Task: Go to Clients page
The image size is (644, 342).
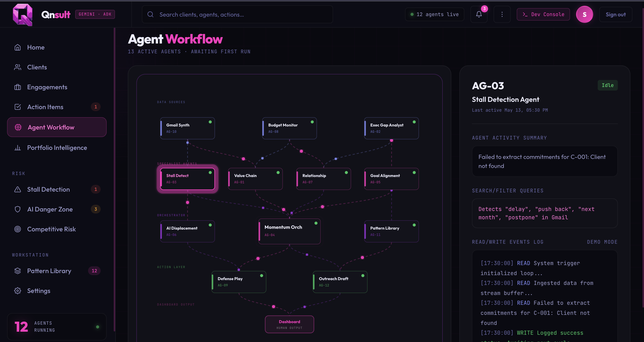Action: click(x=57, y=67)
